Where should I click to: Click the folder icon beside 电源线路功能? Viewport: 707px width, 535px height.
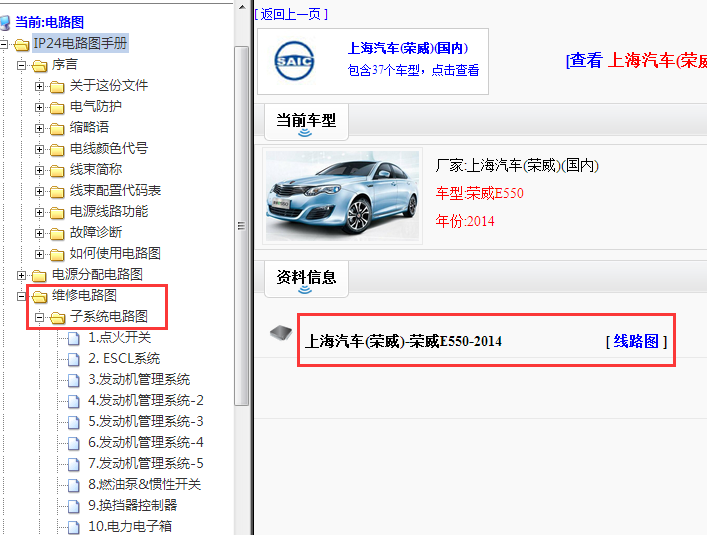pos(57,212)
